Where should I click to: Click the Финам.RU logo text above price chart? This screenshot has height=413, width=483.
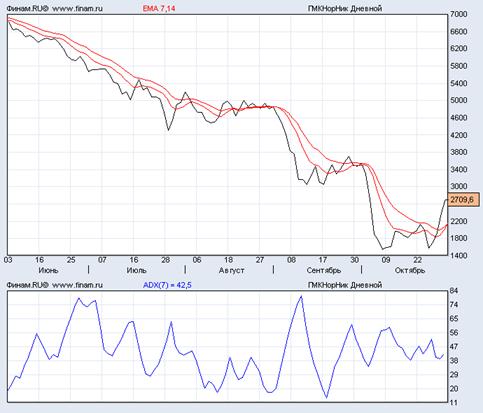(x=28, y=8)
